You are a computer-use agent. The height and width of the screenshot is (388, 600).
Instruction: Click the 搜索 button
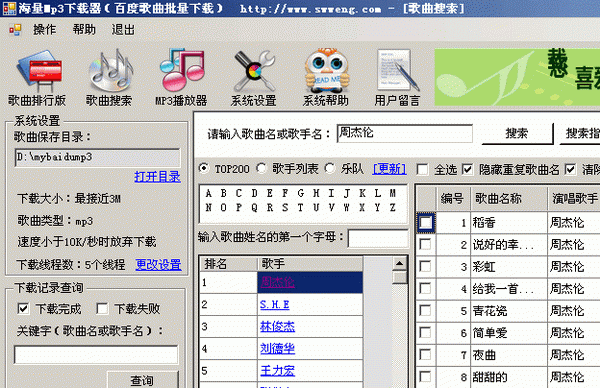[517, 133]
